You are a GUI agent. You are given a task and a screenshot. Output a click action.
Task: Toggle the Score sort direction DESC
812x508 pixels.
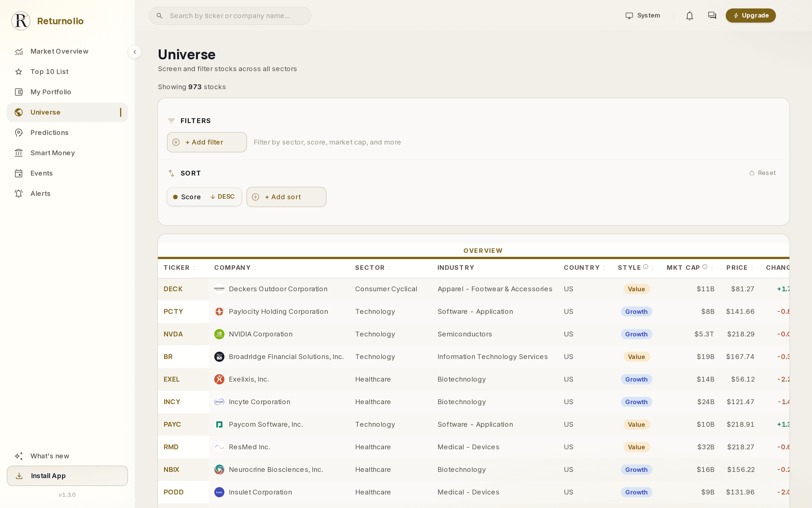222,196
